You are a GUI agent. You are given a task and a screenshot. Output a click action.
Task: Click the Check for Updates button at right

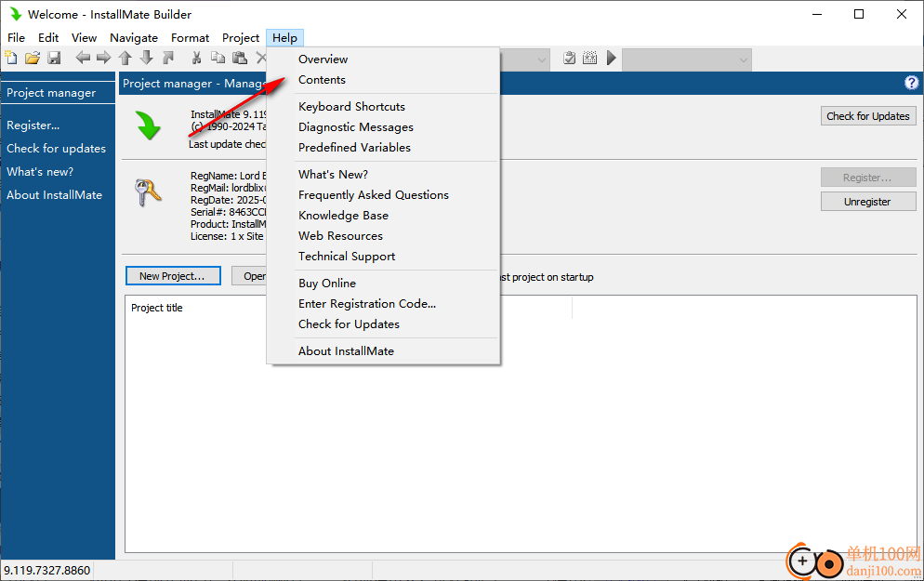868,116
